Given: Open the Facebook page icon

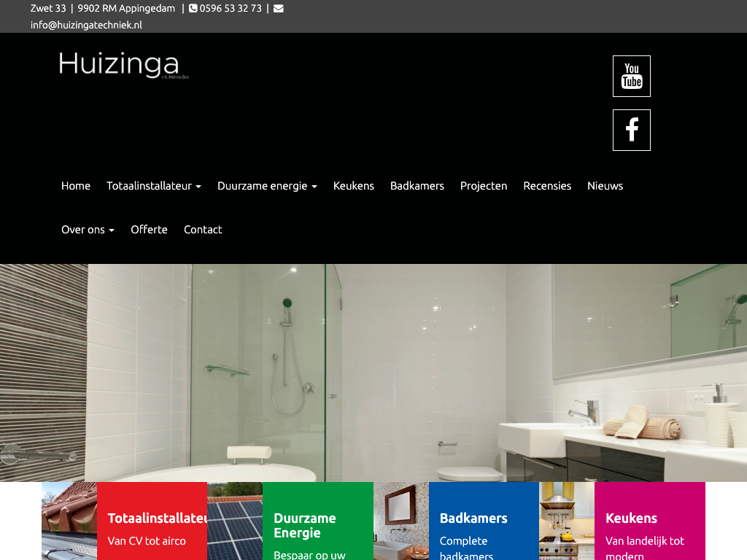Looking at the screenshot, I should point(631,130).
